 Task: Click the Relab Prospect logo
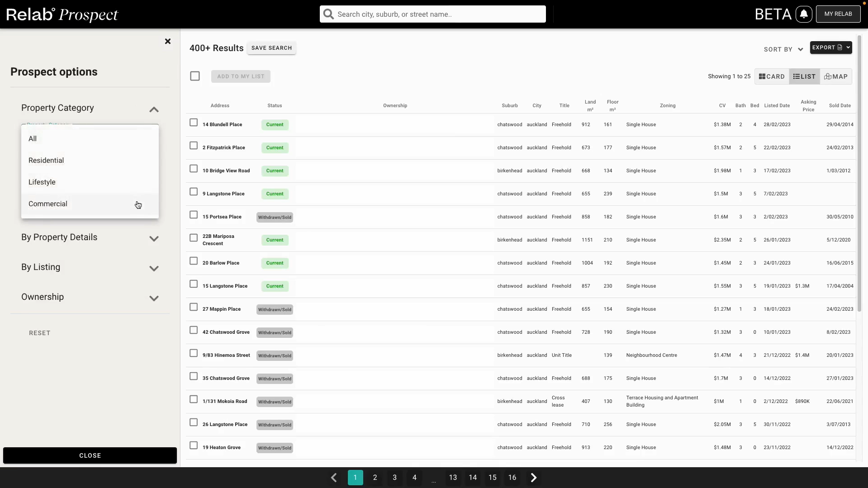[x=63, y=15]
